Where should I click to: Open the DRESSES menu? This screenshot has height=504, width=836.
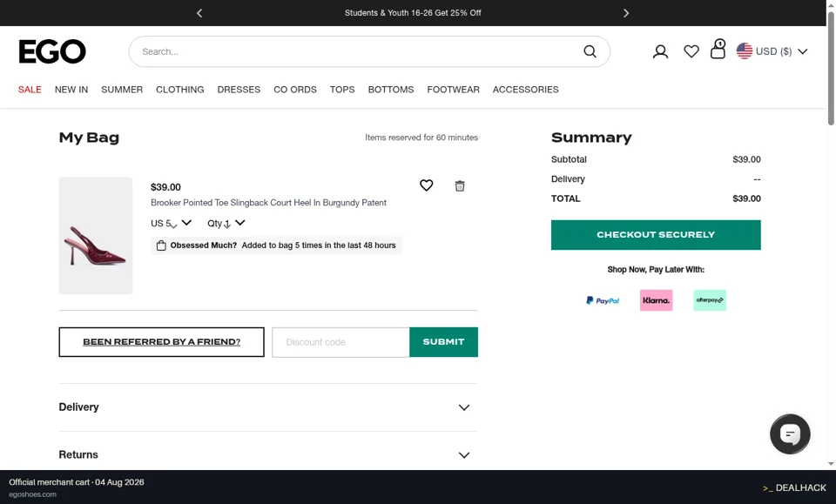coord(239,90)
